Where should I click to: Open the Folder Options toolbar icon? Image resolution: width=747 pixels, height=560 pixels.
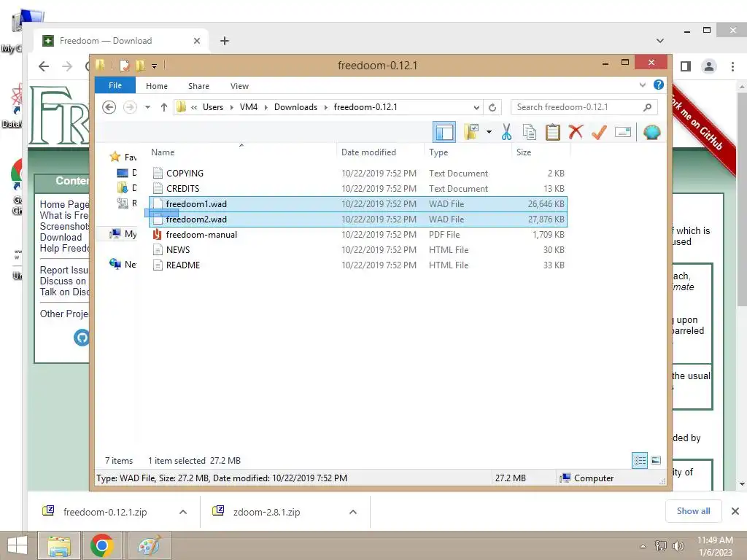pyautogui.click(x=472, y=132)
